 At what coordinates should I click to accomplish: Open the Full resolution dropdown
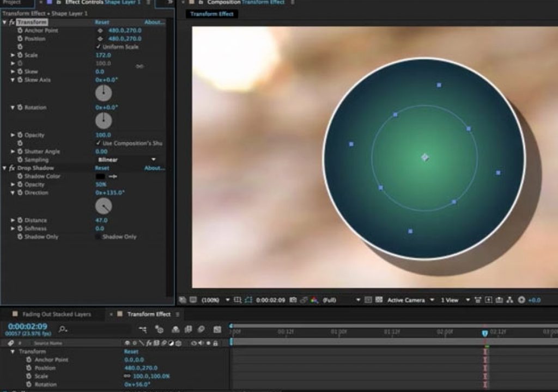pos(342,300)
